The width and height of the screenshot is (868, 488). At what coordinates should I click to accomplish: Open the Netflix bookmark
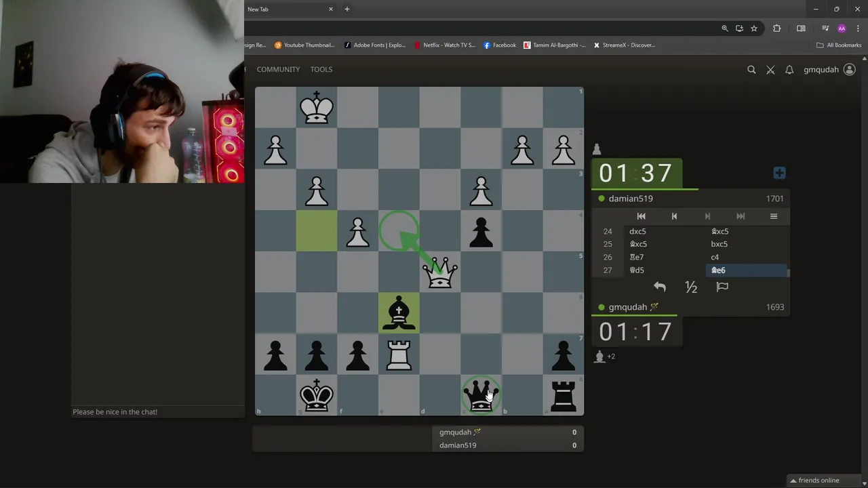point(445,45)
